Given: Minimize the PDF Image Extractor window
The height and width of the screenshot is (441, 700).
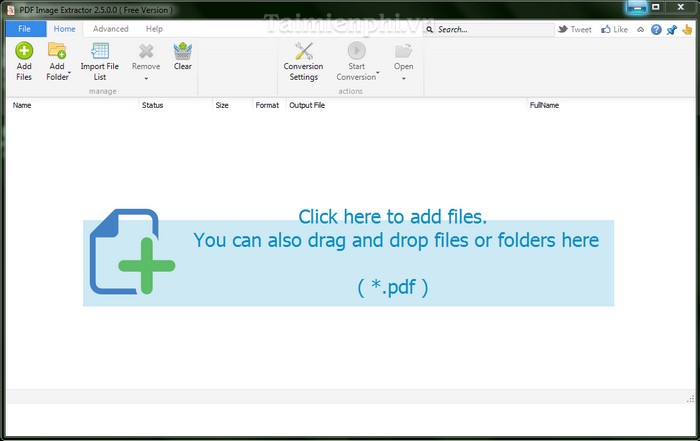Looking at the screenshot, I should 637,7.
